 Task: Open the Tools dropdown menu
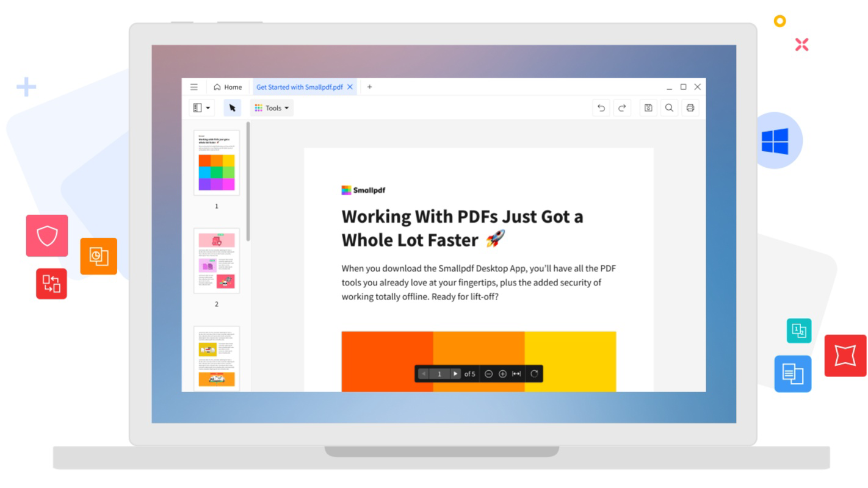click(271, 107)
